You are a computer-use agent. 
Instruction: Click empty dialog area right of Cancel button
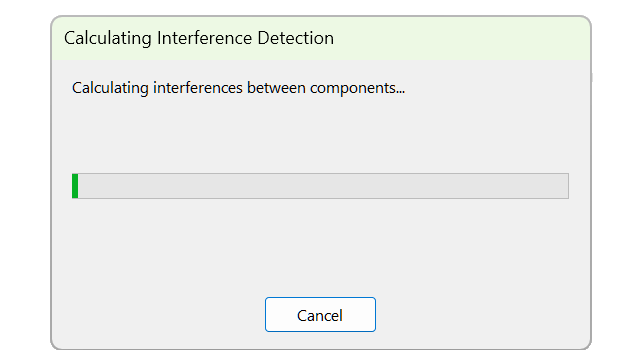[482, 314]
